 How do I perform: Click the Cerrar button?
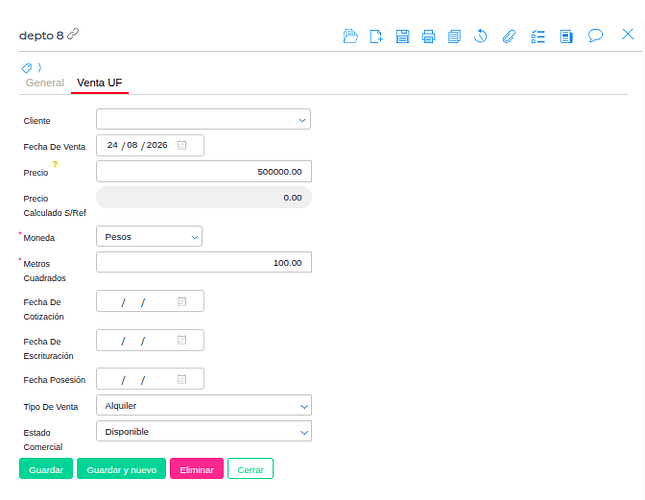(x=251, y=469)
